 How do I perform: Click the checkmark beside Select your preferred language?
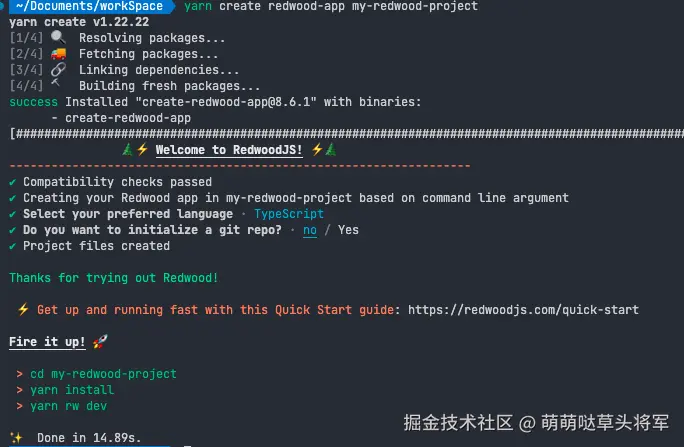(x=12, y=214)
